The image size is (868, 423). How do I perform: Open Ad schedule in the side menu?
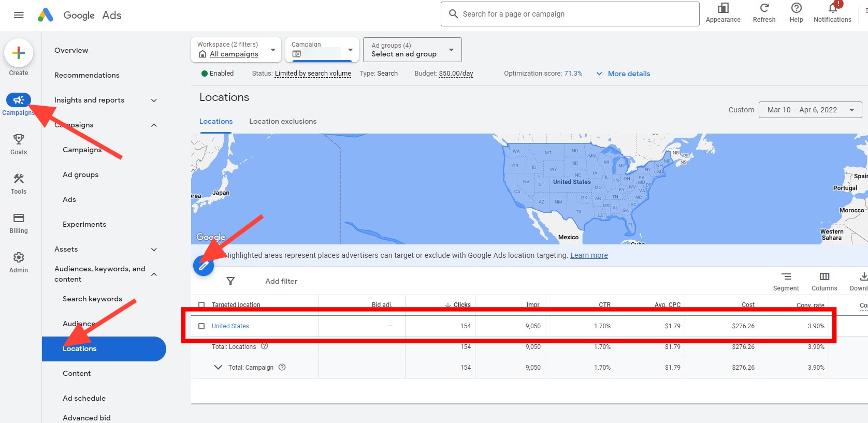point(84,398)
